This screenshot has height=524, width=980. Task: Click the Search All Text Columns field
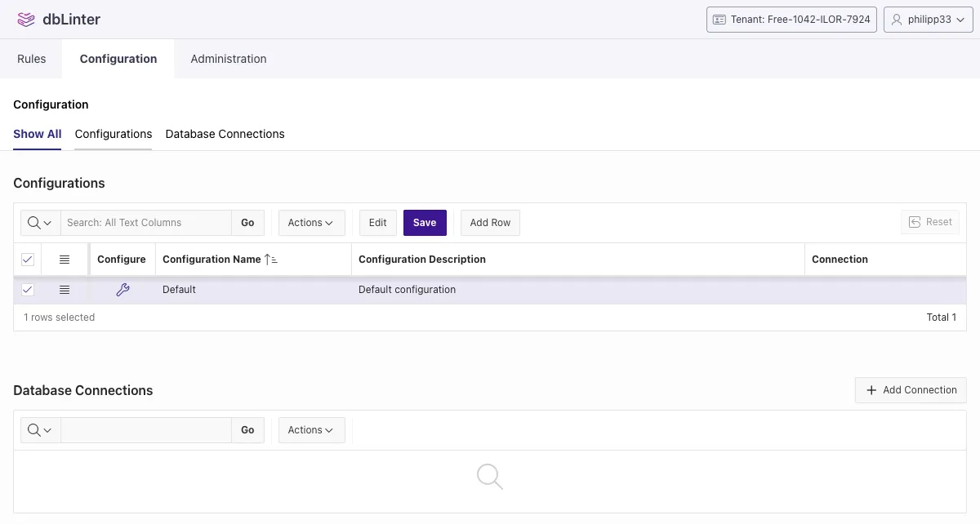(146, 223)
